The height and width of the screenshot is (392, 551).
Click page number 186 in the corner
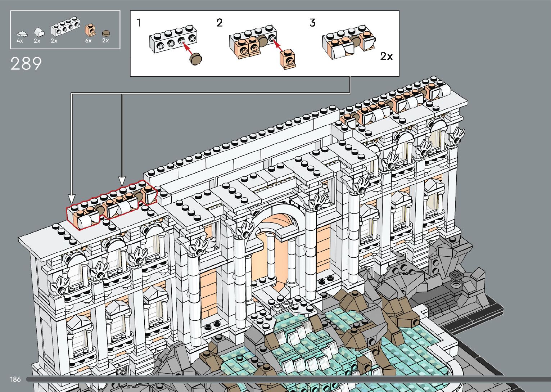pos(15,379)
